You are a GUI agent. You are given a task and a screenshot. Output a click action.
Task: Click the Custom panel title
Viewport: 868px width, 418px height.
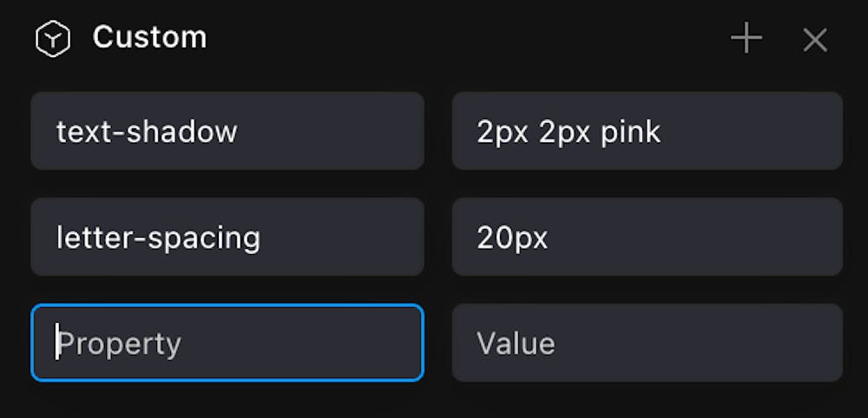point(149,37)
